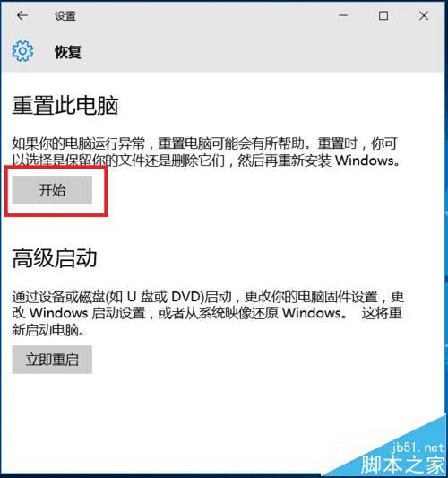Go back using the arrow icon
This screenshot has height=478, width=448.
click(x=22, y=15)
